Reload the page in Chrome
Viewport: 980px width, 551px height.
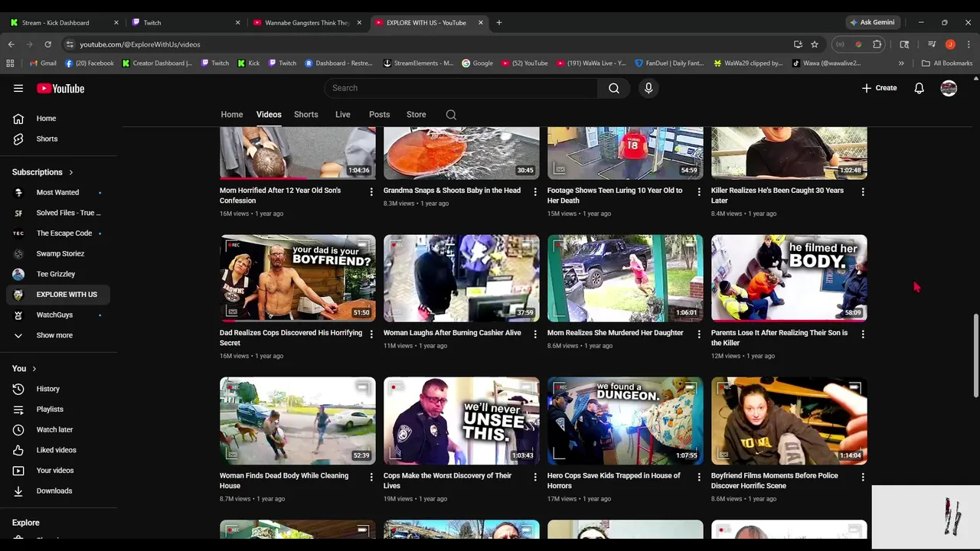(x=47, y=44)
